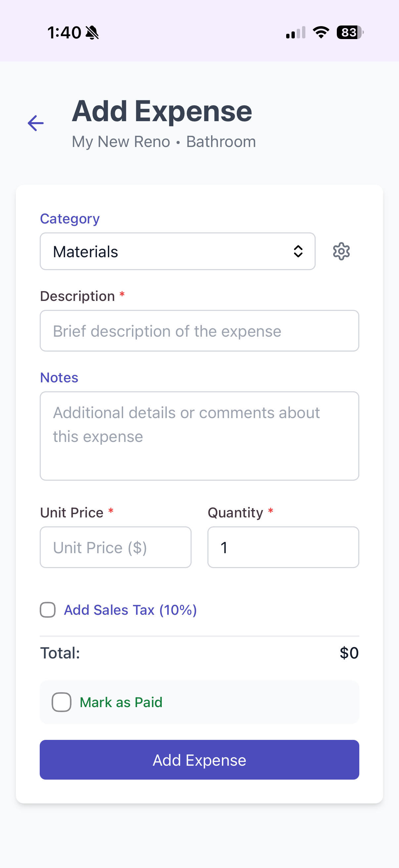Tap the battery indicator showing 83
399x868 pixels.
tap(349, 32)
